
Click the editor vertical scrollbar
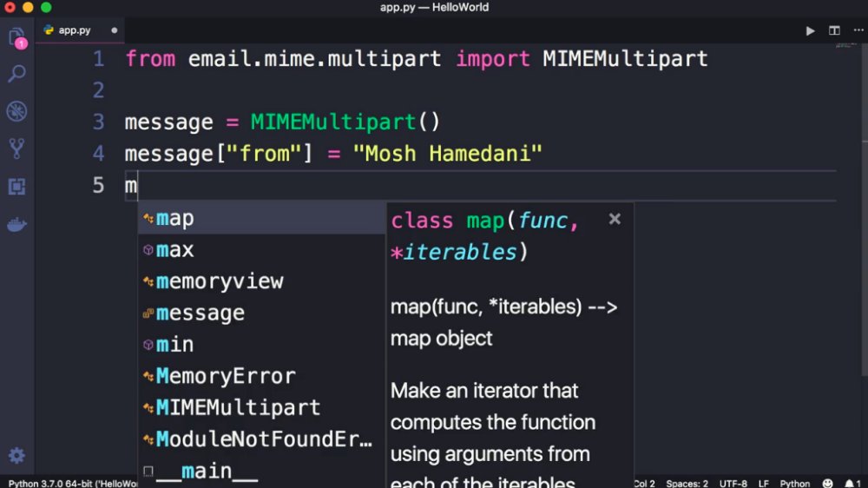865,210
